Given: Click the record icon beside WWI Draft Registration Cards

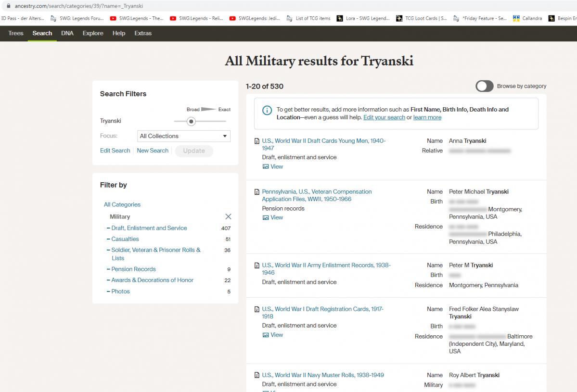Looking at the screenshot, I should point(257,309).
